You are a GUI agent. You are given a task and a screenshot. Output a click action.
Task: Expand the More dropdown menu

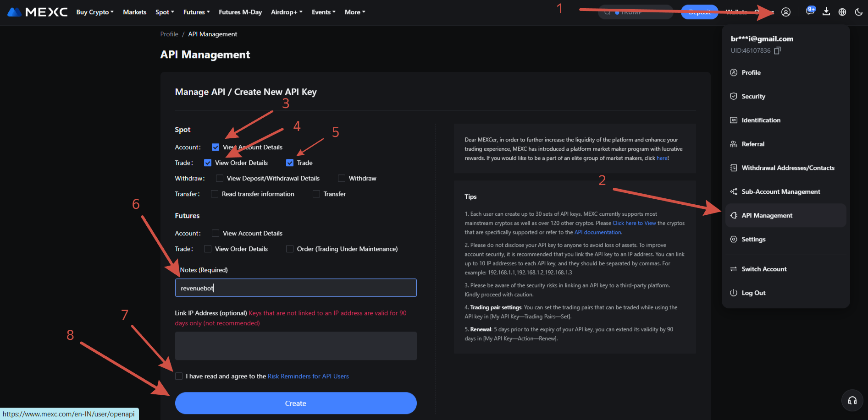coord(355,12)
